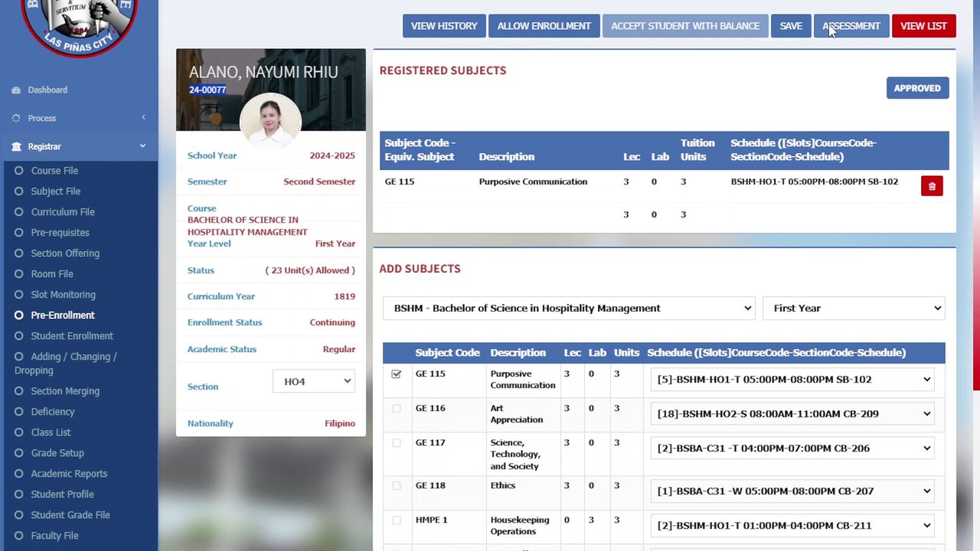Click the Academic Reports circle icon
This screenshot has height=551, width=980.
(x=19, y=474)
